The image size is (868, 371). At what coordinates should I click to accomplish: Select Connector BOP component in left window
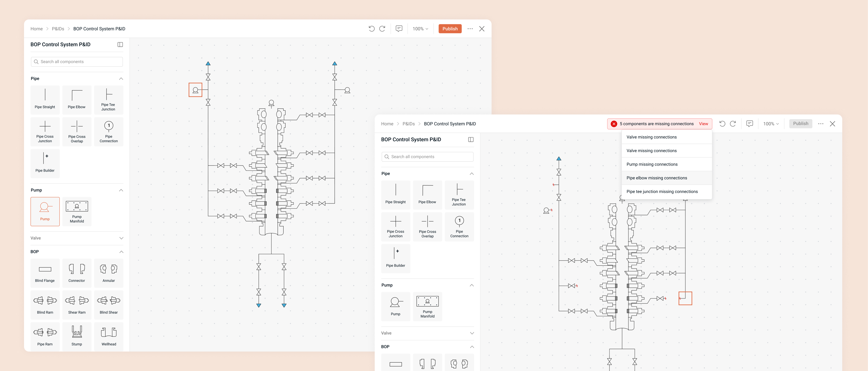point(77,273)
